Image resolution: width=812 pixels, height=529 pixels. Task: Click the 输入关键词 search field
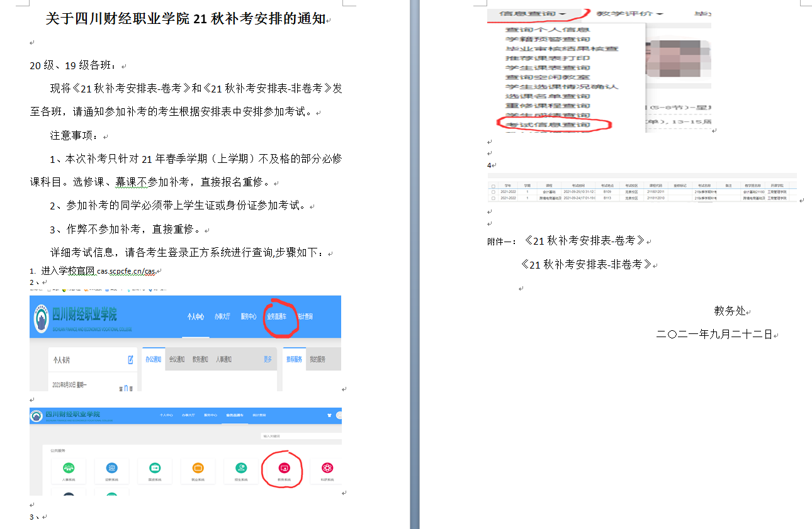(301, 436)
